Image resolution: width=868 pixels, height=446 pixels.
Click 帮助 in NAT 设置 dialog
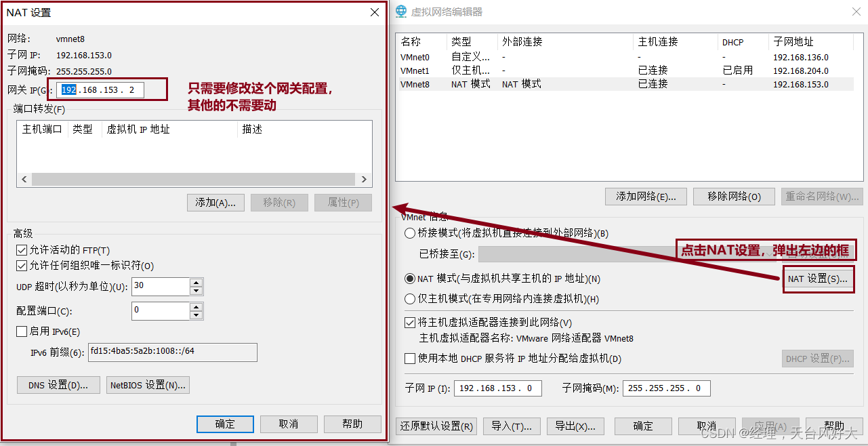[352, 424]
